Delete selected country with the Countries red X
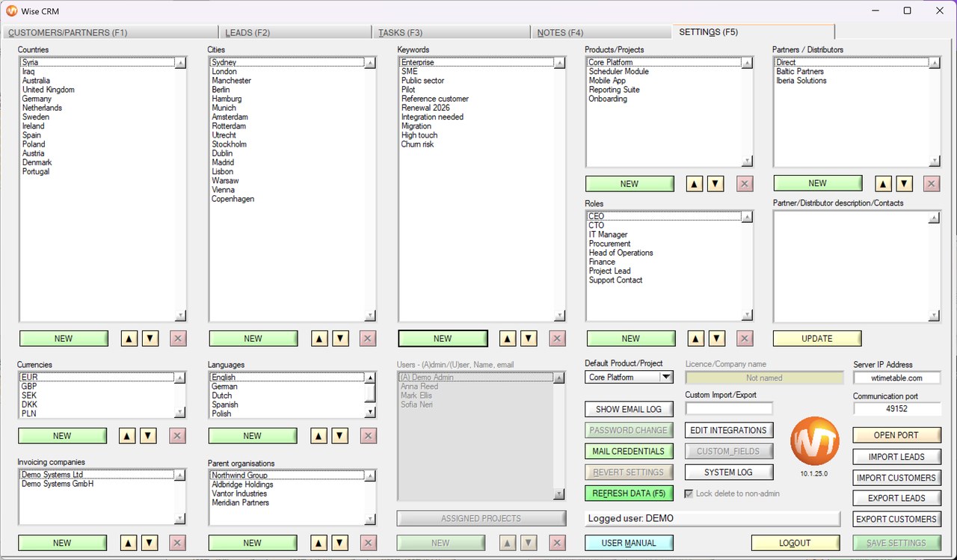This screenshot has height=560, width=957. 178,339
